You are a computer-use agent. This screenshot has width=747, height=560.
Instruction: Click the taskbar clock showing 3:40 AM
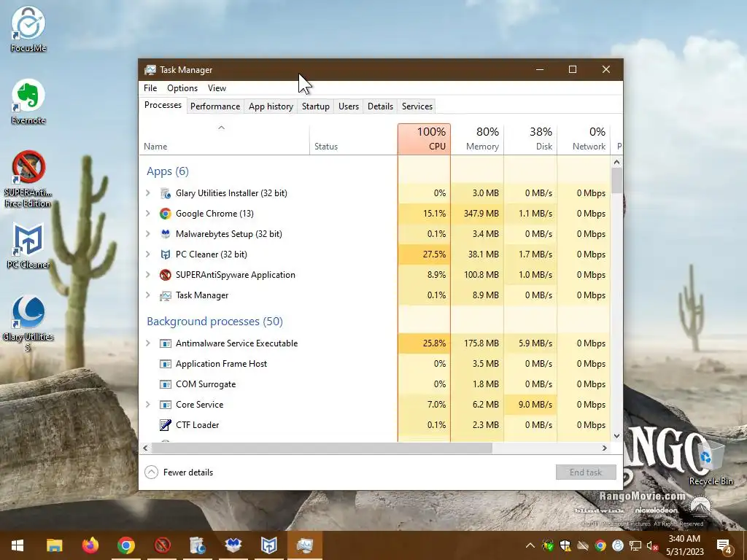click(684, 545)
